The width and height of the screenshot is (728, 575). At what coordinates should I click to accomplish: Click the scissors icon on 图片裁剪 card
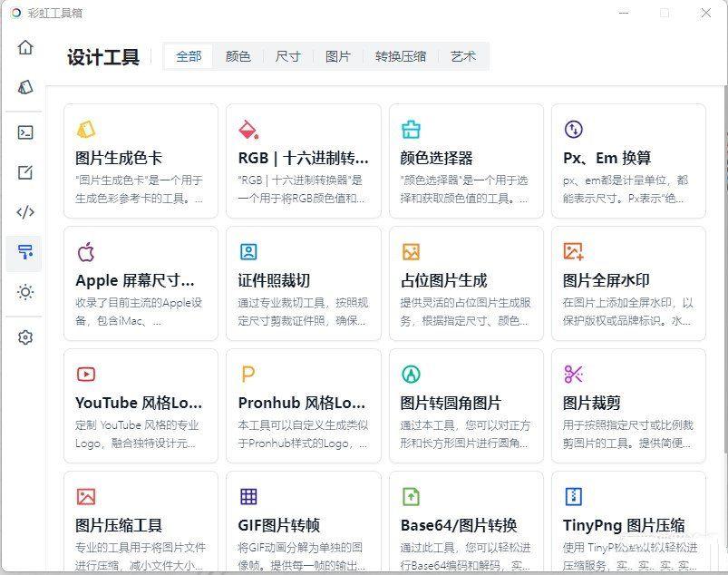click(574, 373)
